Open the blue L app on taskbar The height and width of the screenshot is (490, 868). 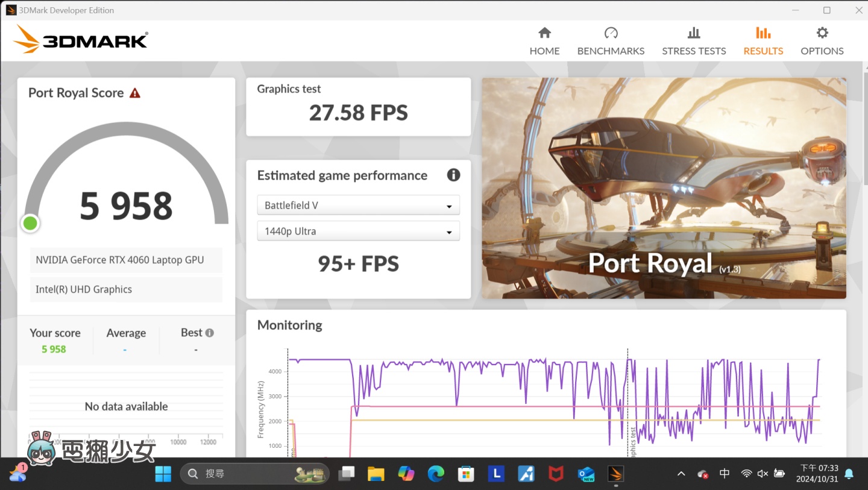(x=496, y=474)
